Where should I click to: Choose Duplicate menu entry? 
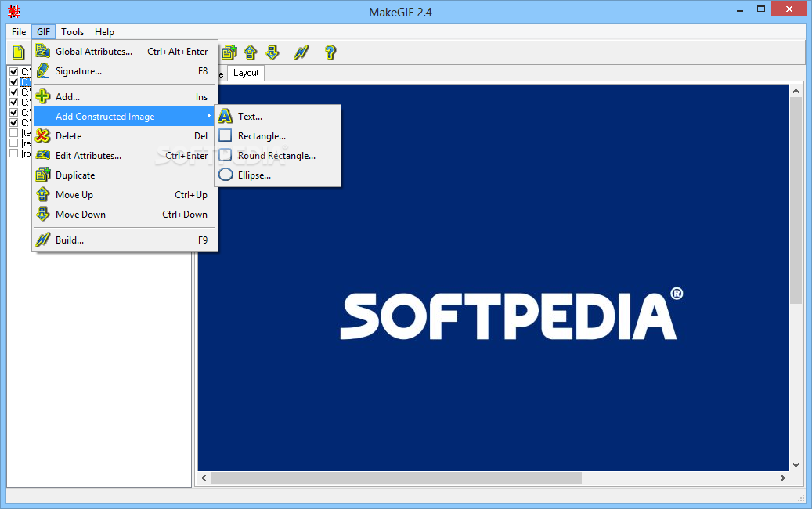click(x=125, y=175)
